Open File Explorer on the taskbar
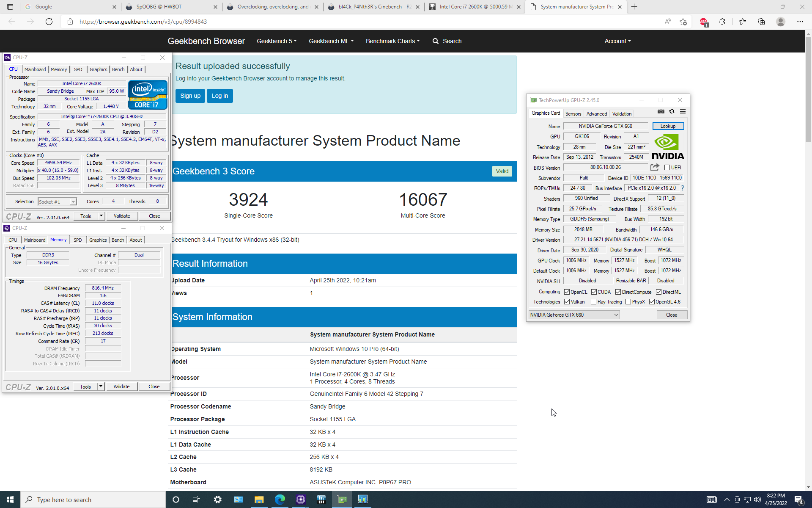This screenshot has height=508, width=812. point(259,500)
